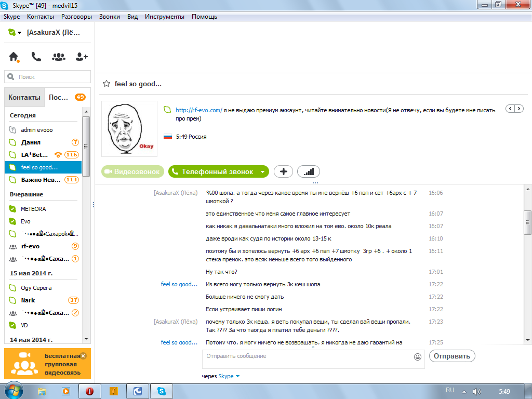Viewport: 532px width, 399px height.
Task: Click feel so good sender name at 17:22
Action: [179, 284]
